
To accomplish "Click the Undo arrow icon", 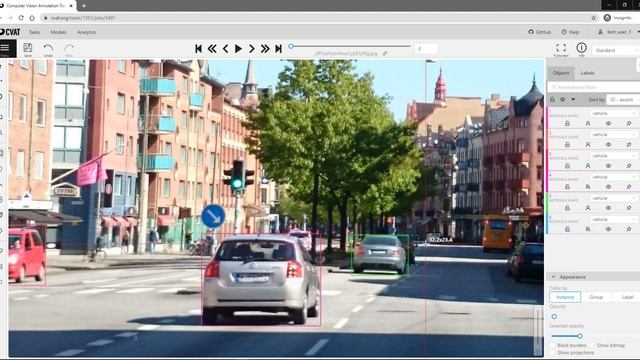I will click(x=48, y=49).
